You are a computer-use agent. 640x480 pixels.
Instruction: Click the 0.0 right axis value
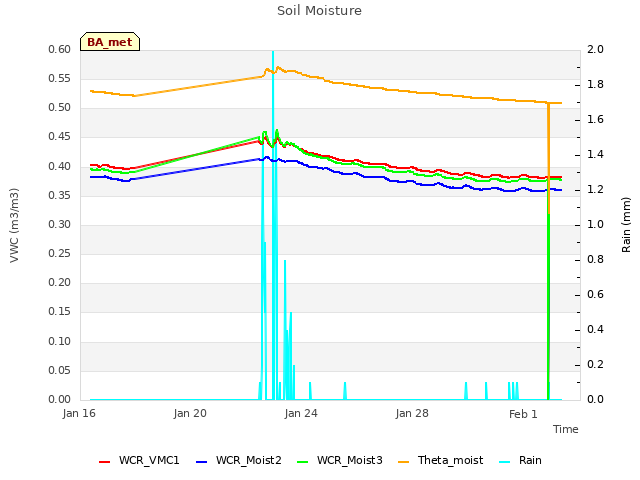[x=595, y=400]
